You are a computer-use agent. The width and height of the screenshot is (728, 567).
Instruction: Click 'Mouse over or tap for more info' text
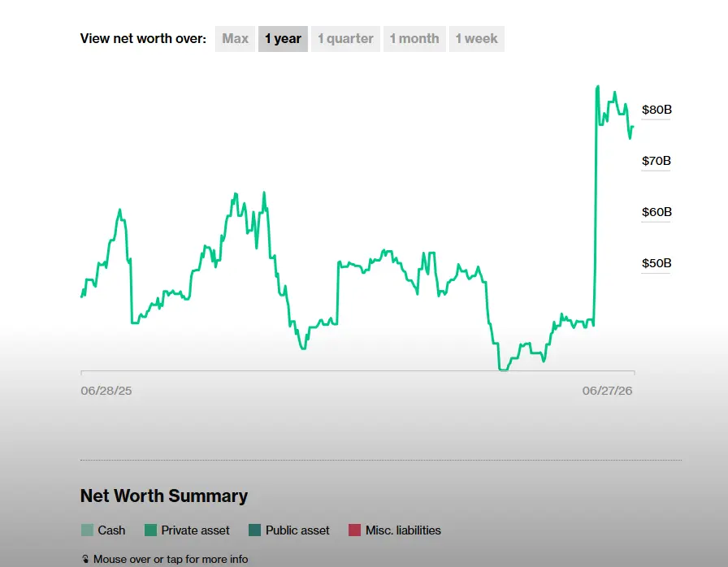tap(171, 559)
